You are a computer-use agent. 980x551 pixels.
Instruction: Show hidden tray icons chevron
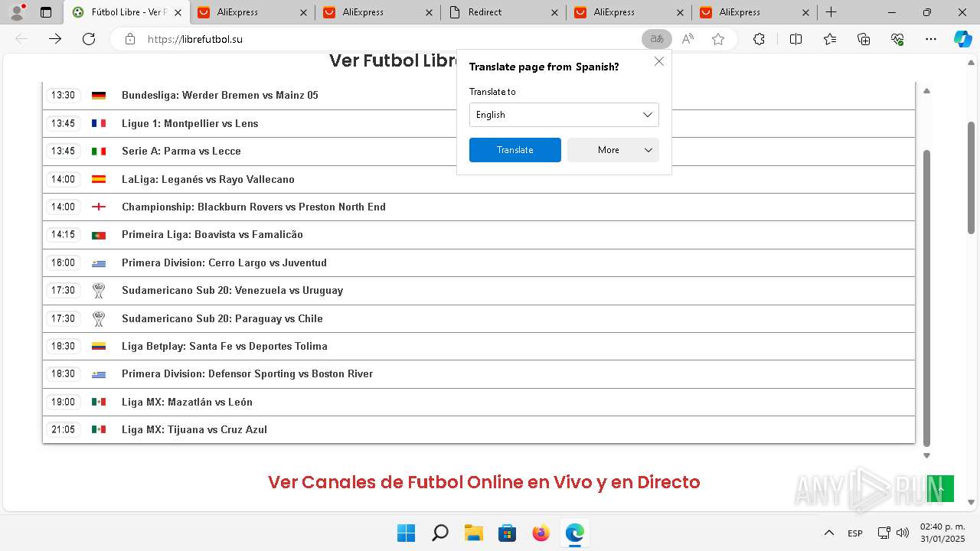click(829, 533)
